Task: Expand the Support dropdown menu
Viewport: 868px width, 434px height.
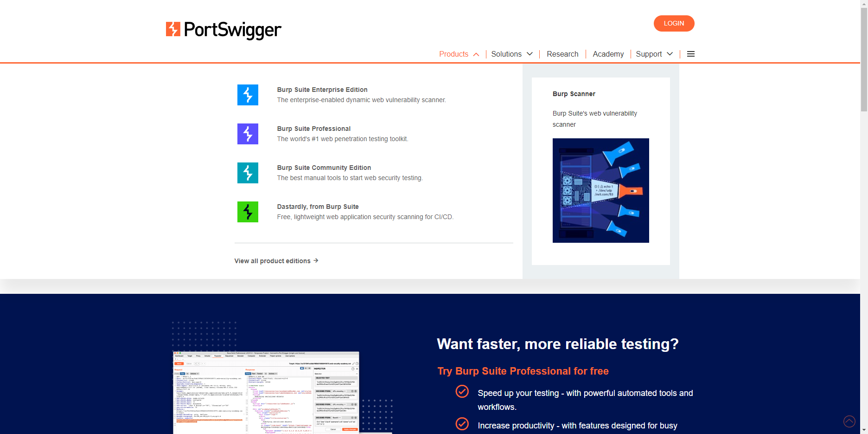Action: click(x=654, y=54)
